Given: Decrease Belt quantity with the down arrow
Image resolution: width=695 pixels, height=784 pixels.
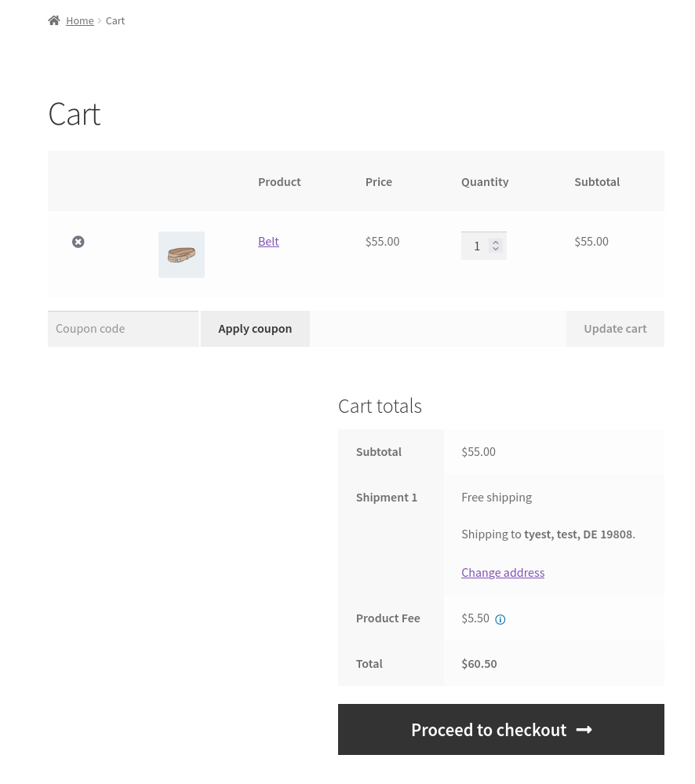Looking at the screenshot, I should 496,250.
